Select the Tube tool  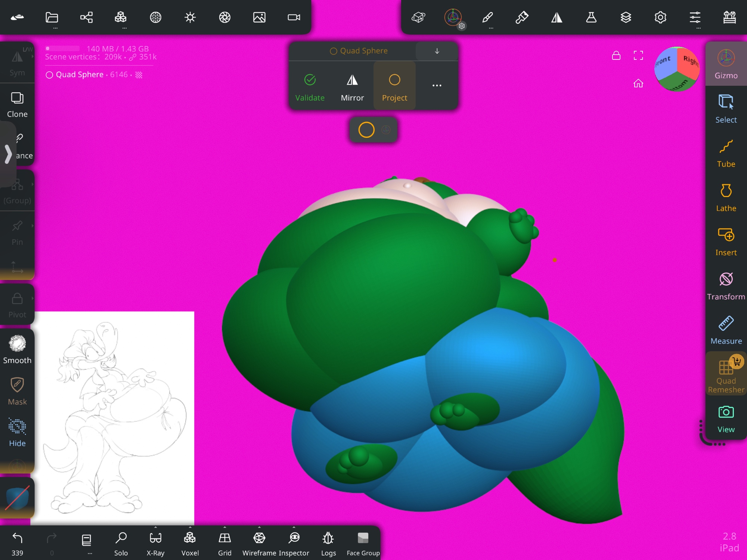(x=725, y=153)
